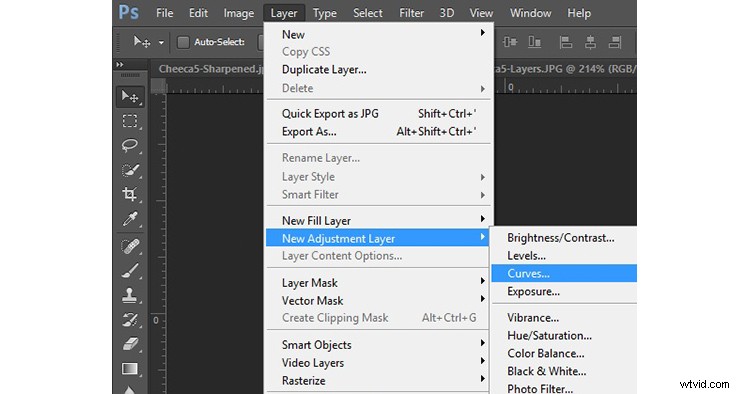Choose Curves... adjustment
The width and height of the screenshot is (750, 394).
pos(564,274)
